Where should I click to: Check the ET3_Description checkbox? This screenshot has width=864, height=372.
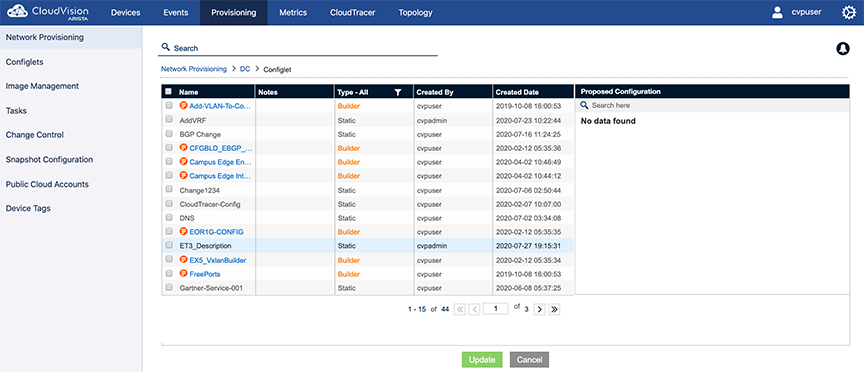coord(169,246)
